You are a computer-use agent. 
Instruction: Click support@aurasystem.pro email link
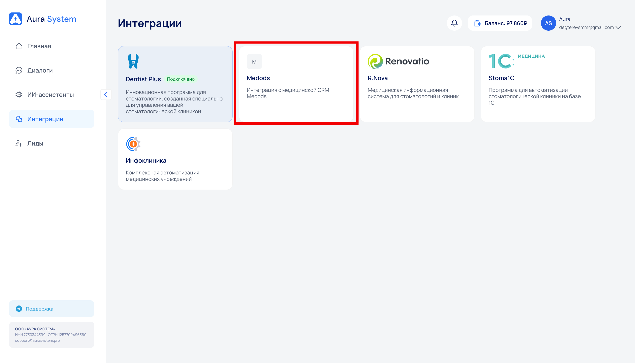[x=37, y=340]
